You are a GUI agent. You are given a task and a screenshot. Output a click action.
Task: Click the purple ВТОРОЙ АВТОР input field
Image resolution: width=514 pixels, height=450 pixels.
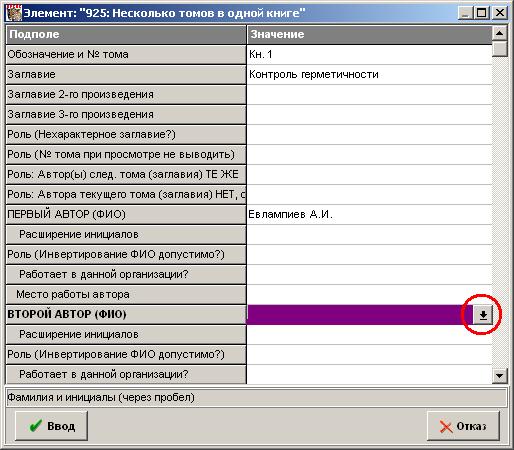point(360,314)
